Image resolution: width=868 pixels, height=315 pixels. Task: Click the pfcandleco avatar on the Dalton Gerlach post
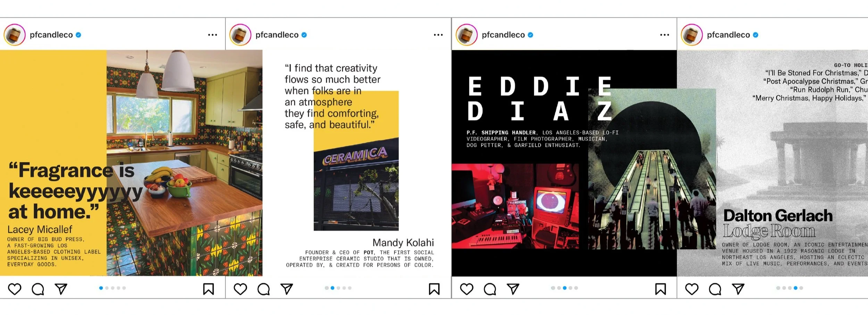(692, 35)
